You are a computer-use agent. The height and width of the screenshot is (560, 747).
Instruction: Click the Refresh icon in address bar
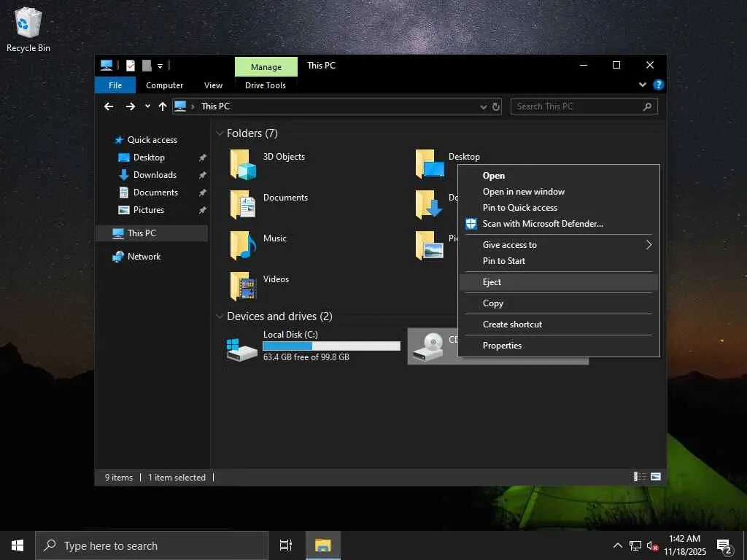click(496, 106)
